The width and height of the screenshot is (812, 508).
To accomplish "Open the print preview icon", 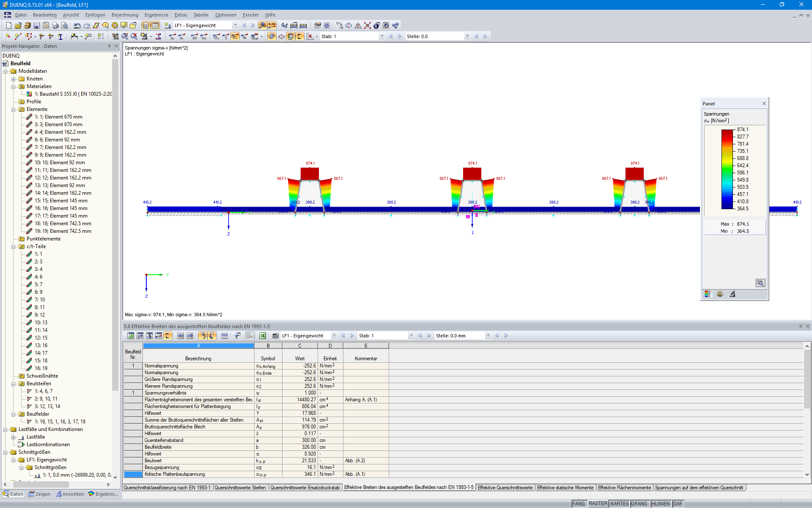I will tap(64, 25).
